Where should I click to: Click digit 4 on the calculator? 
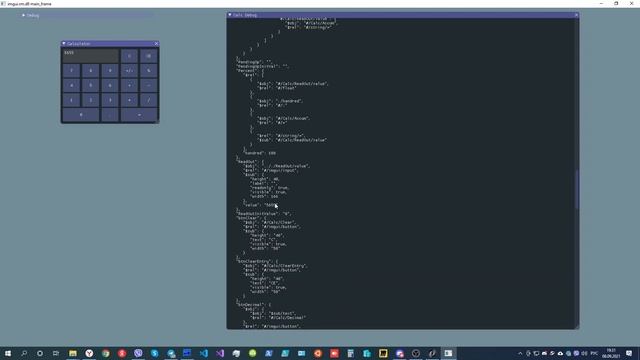click(71, 85)
